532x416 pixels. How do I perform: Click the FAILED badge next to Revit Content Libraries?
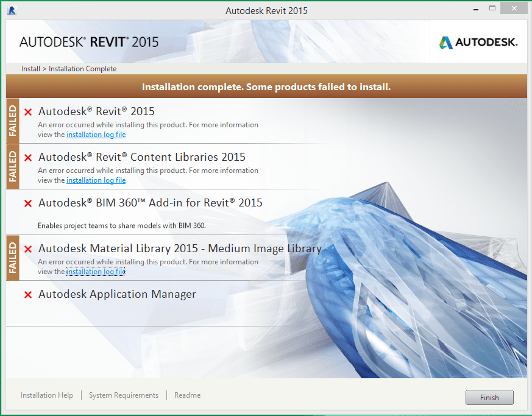[x=13, y=166]
